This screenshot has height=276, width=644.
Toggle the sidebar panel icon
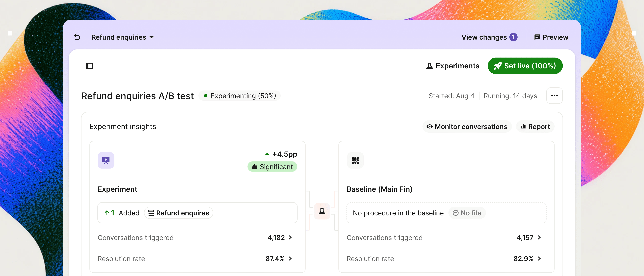click(89, 66)
